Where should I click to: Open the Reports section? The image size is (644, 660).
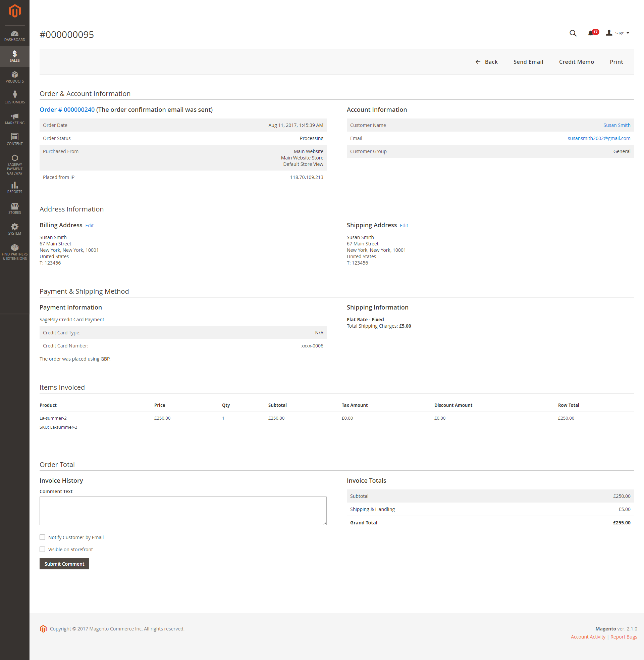coord(14,187)
